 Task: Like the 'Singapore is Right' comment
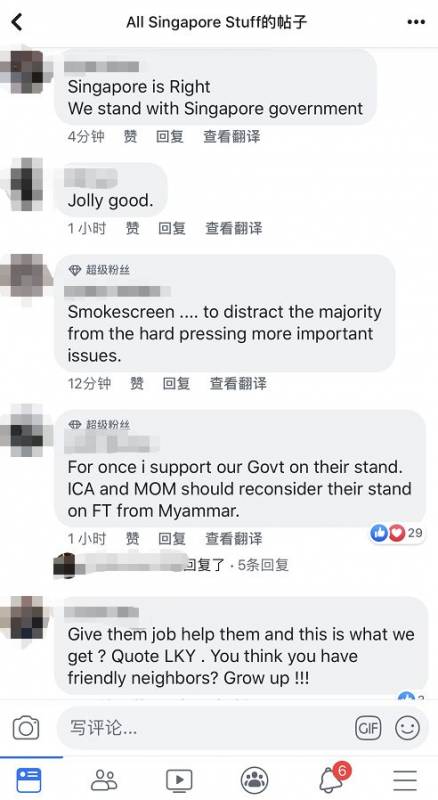pyautogui.click(x=130, y=136)
